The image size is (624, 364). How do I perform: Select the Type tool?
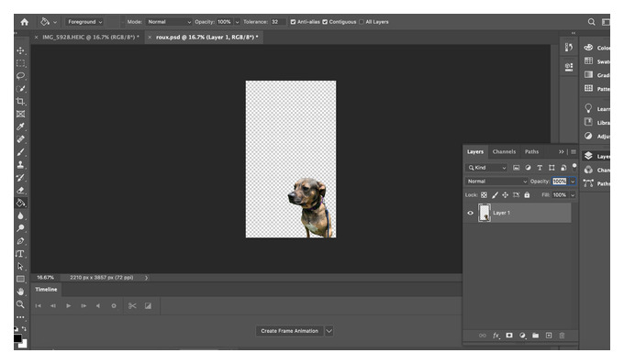point(20,254)
